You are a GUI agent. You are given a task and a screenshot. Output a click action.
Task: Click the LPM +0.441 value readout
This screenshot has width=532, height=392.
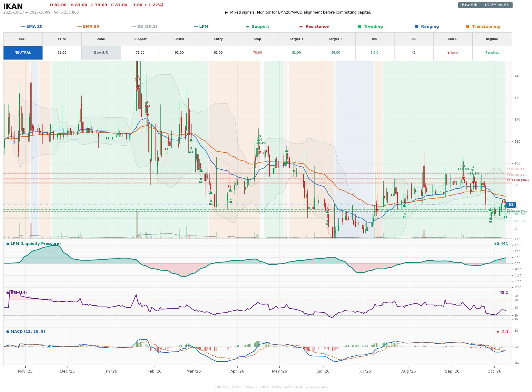click(x=501, y=244)
